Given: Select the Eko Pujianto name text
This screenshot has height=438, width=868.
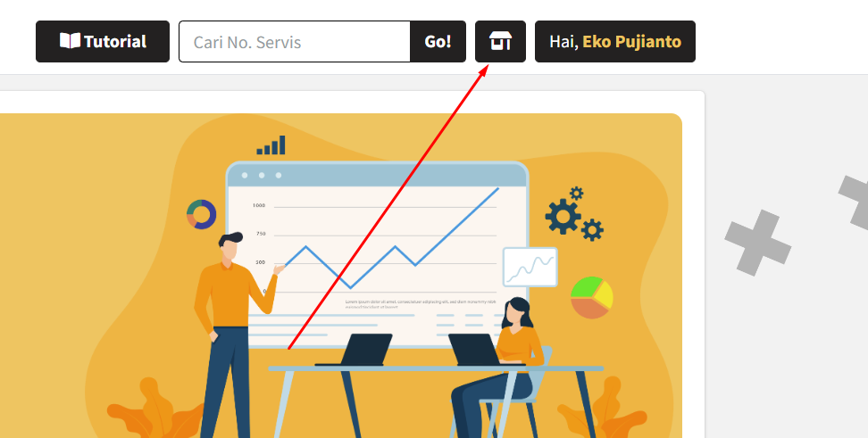Looking at the screenshot, I should tap(631, 41).
